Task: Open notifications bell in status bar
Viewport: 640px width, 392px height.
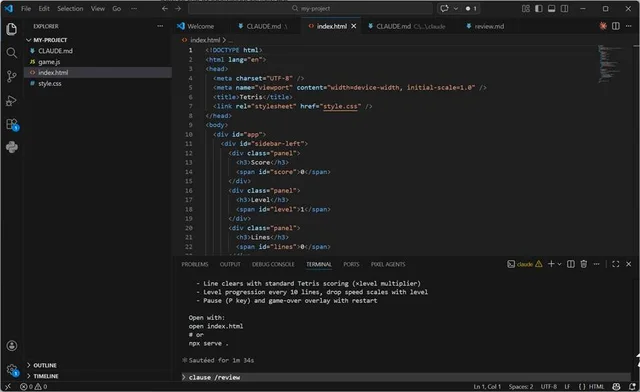Action: click(x=632, y=386)
